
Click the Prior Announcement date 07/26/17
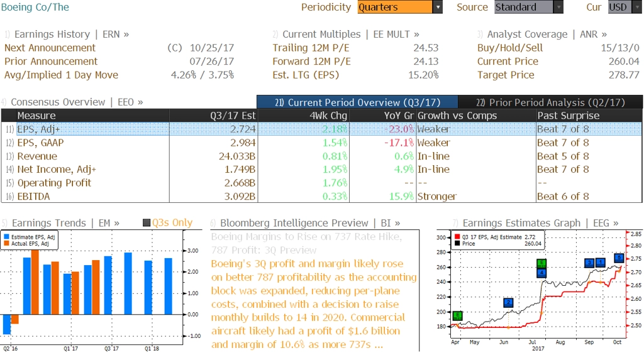tap(212, 62)
